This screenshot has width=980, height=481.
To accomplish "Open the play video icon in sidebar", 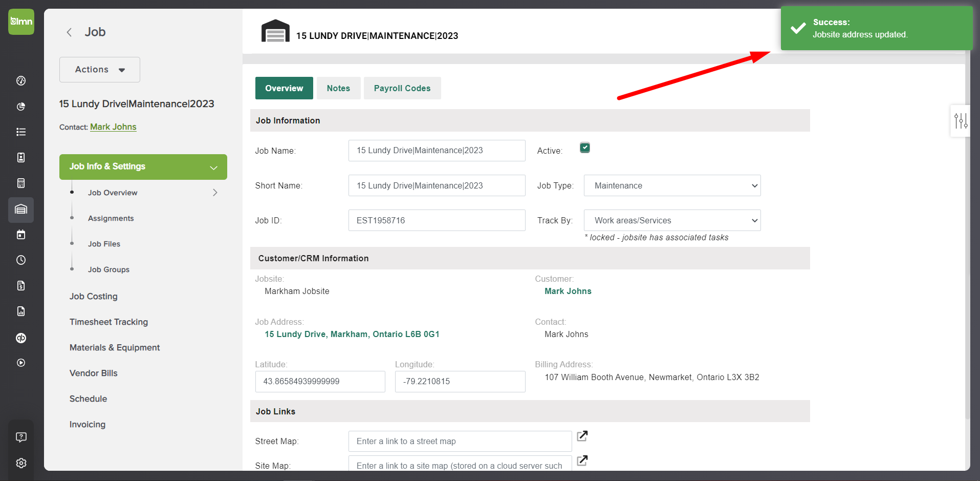I will pos(21,363).
